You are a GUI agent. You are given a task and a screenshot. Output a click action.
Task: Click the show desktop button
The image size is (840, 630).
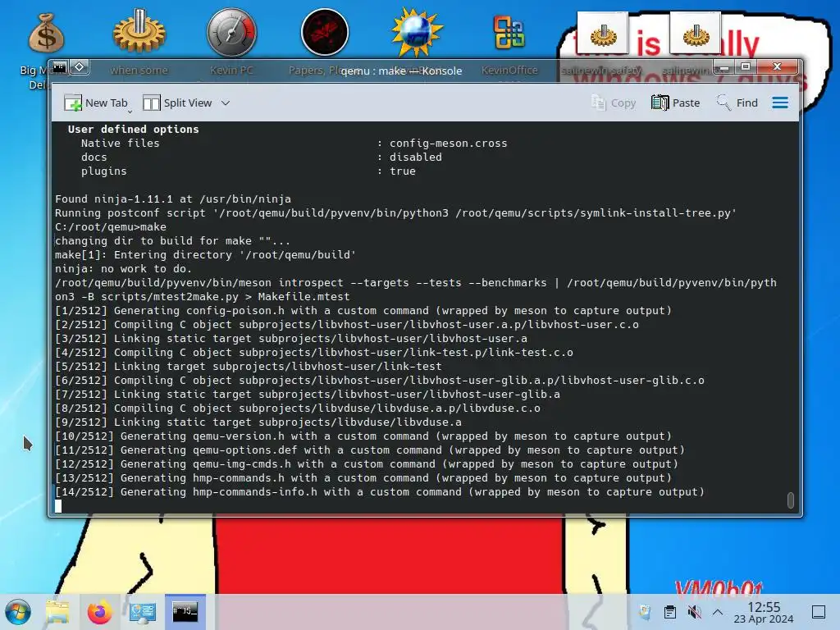tap(819, 612)
